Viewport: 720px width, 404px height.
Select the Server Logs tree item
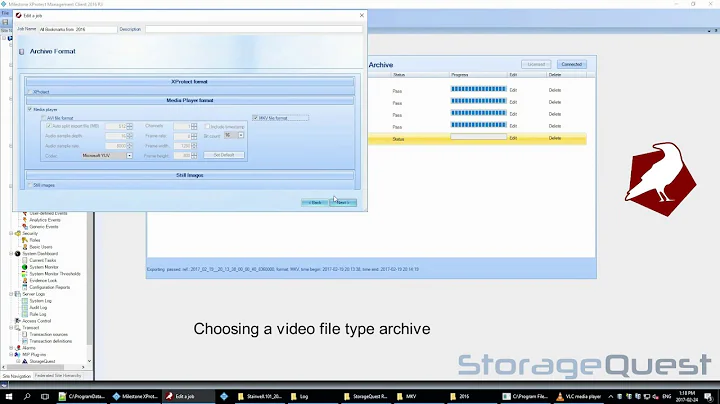(x=34, y=294)
